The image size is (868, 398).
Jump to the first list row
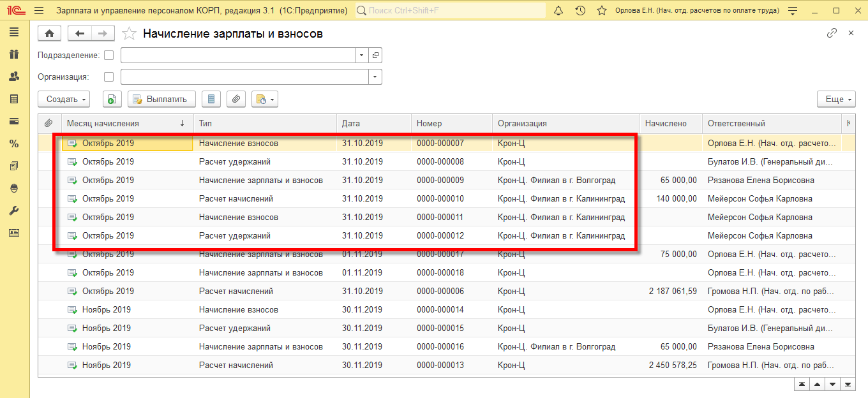pos(801,384)
